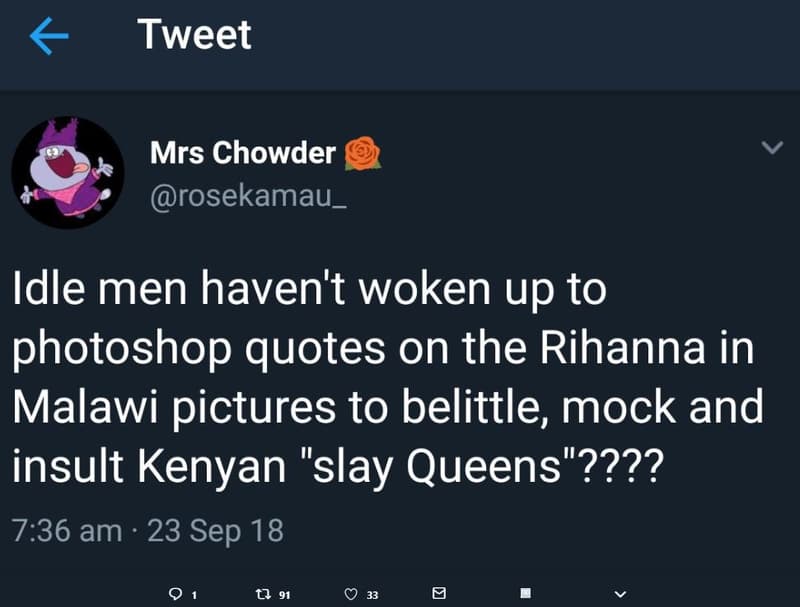View the 91 retweets list
Screen dimensions: 800x607
[285, 592]
